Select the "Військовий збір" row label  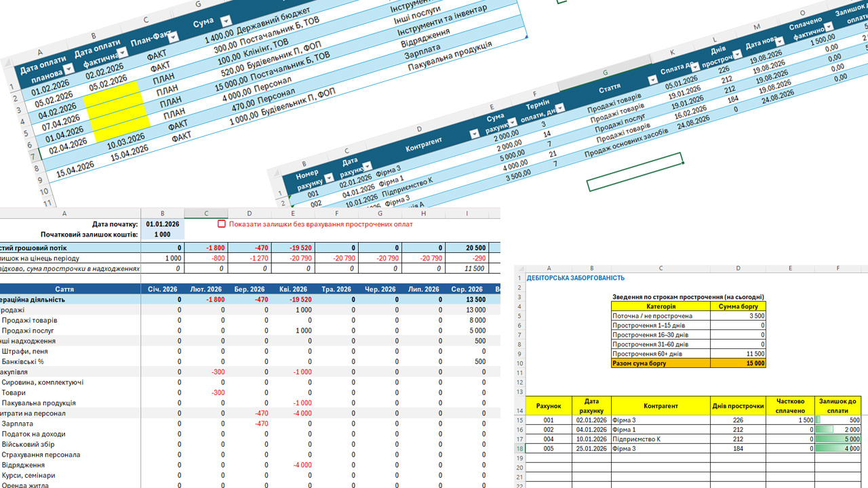[28, 444]
